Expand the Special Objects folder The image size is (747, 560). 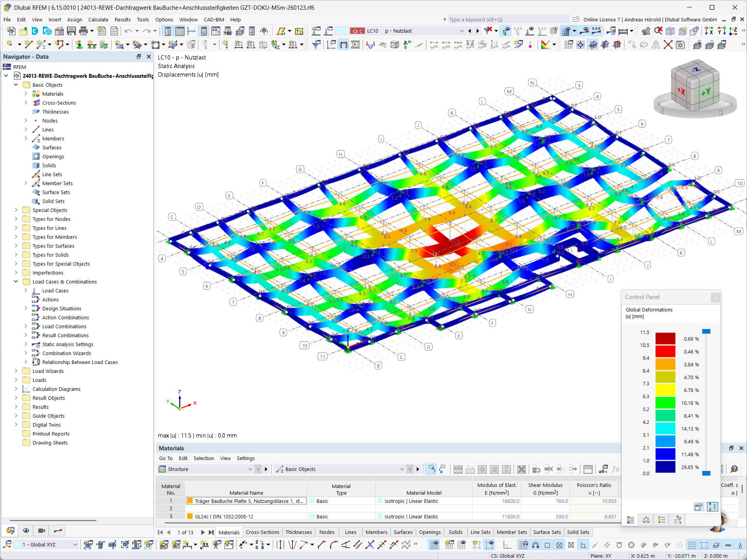16,210
